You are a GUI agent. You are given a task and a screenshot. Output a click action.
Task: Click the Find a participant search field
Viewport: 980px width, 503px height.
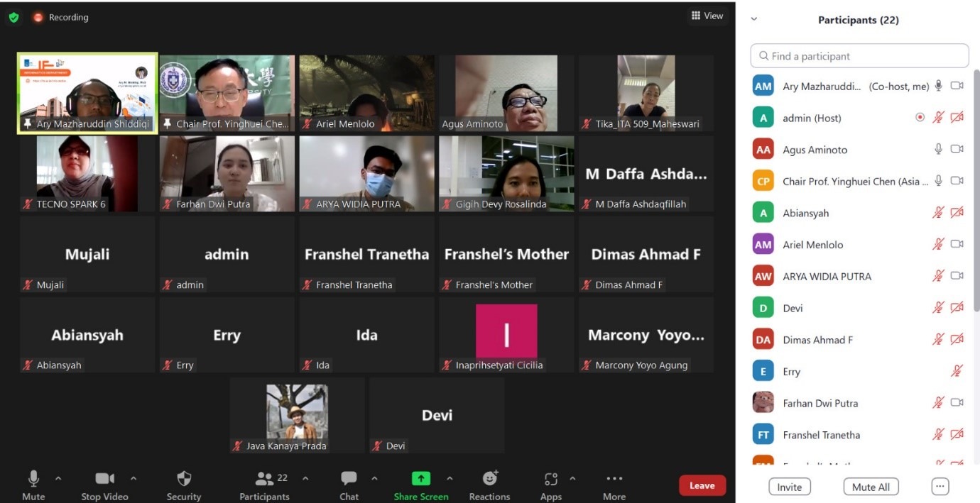point(859,56)
